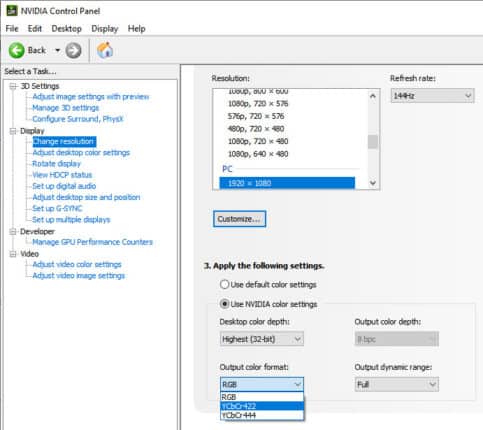483x430 pixels.
Task: Open Manage GPU Performance Counters
Action: [92, 242]
